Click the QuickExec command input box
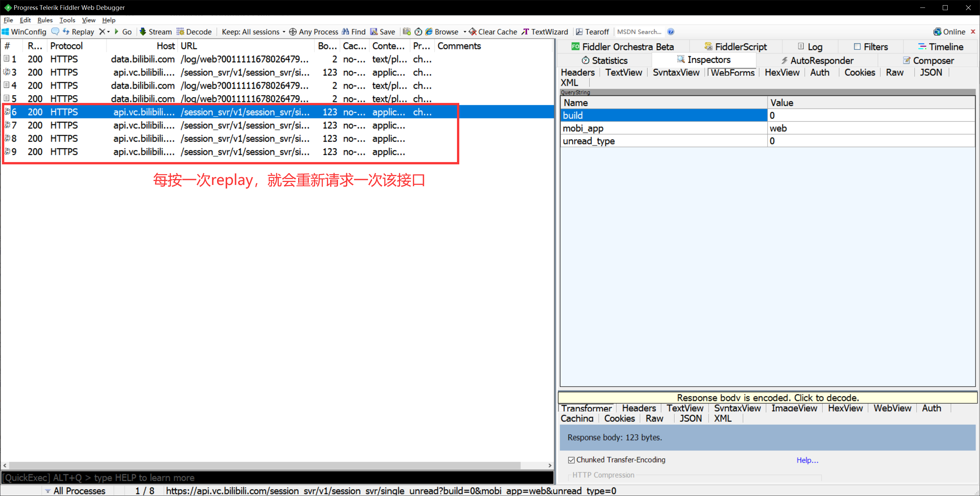Image resolution: width=980 pixels, height=496 pixels. [277, 478]
